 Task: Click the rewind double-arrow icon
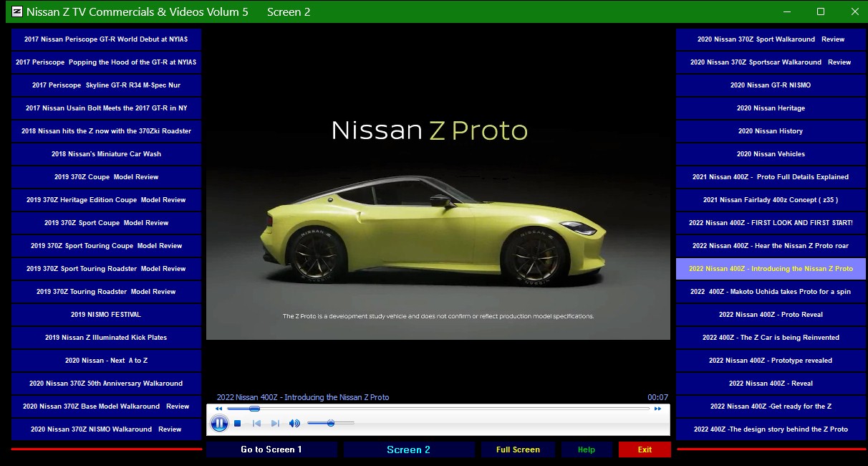tap(218, 409)
